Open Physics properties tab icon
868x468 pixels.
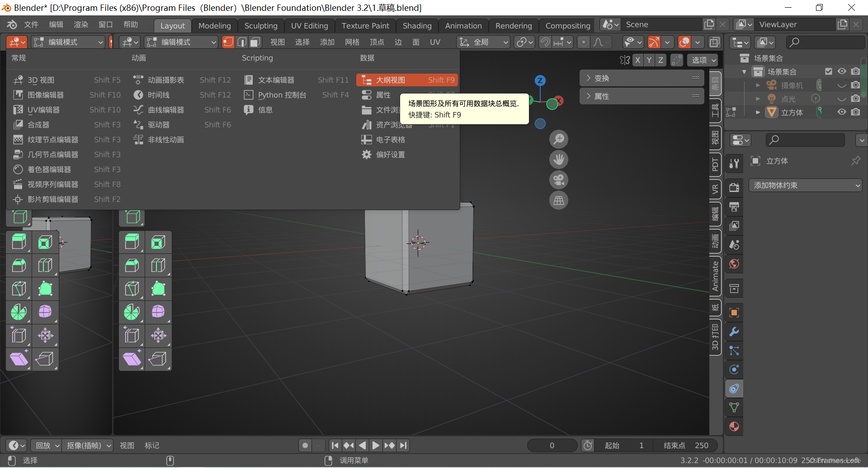(734, 370)
